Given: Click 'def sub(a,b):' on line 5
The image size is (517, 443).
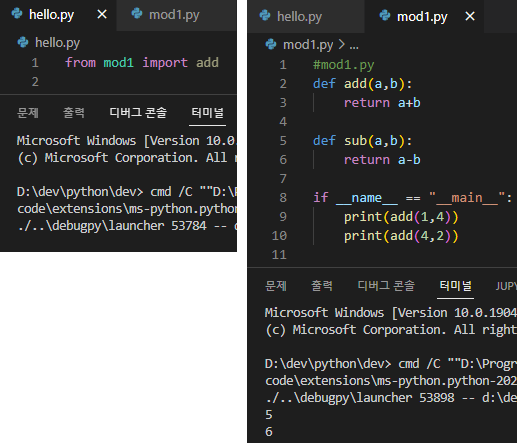Looking at the screenshot, I should (363, 141).
